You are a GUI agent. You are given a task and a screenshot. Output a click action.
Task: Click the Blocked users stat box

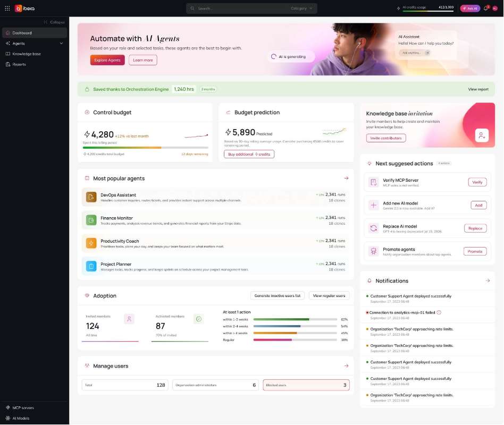click(x=306, y=385)
